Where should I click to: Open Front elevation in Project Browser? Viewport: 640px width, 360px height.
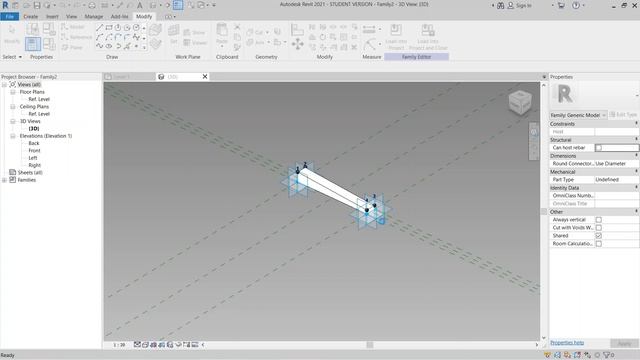tap(34, 151)
